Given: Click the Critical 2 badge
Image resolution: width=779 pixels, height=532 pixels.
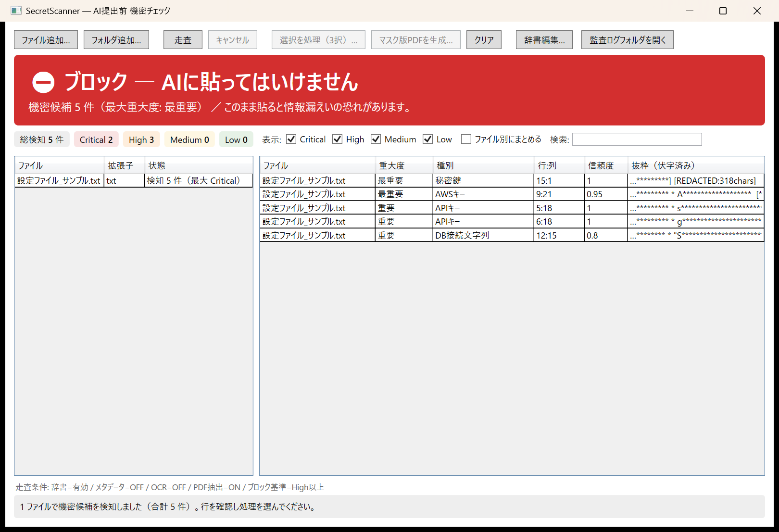Looking at the screenshot, I should pos(96,139).
